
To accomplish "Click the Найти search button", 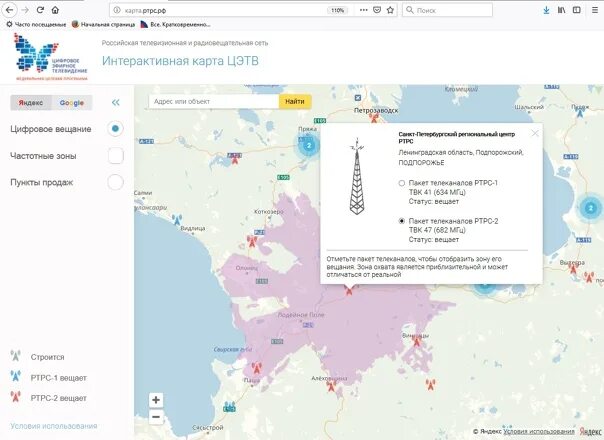I will 295,101.
